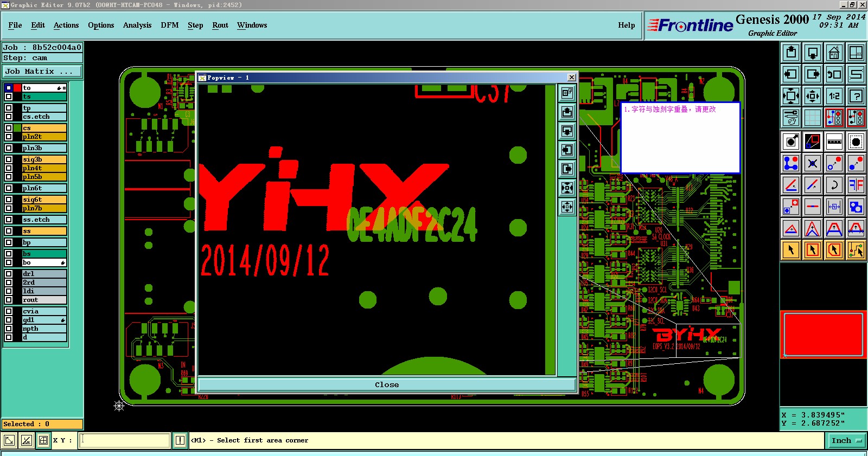
Task: Click the previous zoom undo-view icon
Action: point(834,74)
